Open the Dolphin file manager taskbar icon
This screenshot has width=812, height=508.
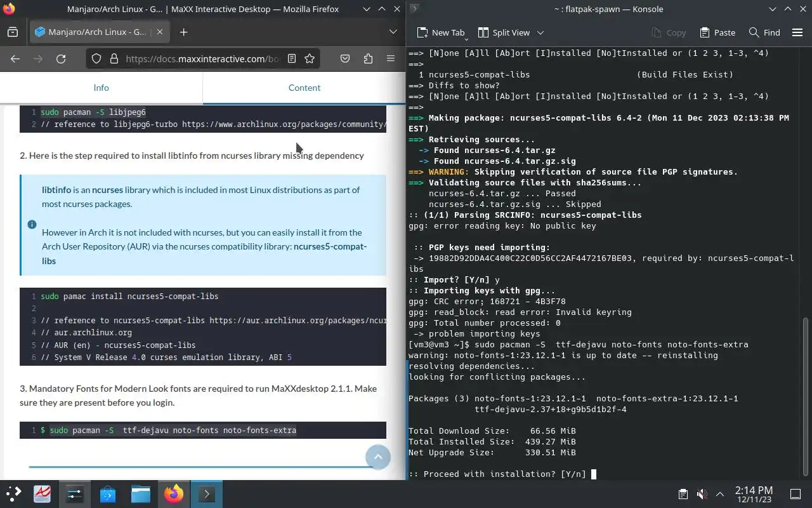coord(141,494)
